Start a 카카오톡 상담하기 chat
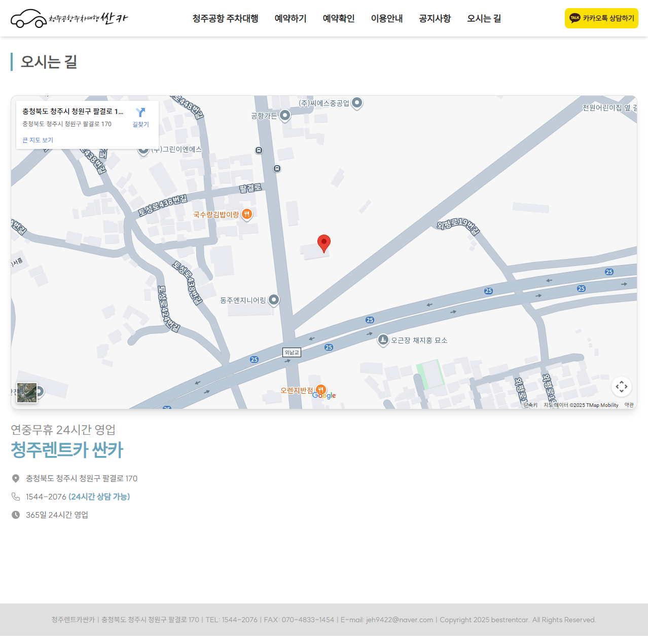This screenshot has height=644, width=648. pos(601,18)
